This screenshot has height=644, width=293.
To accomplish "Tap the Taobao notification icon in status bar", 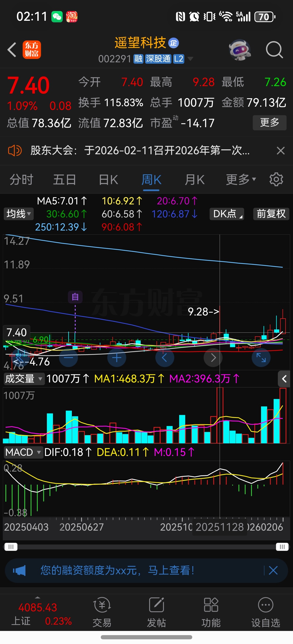I will [x=72, y=17].
